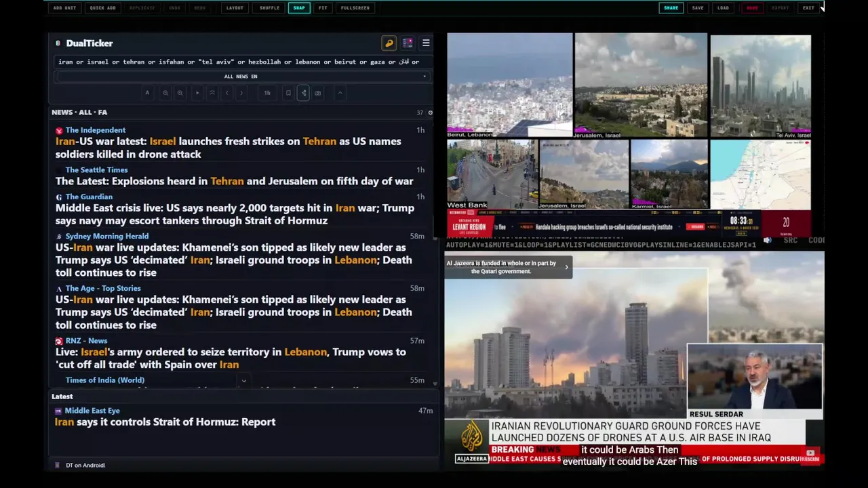Open The Seattle Times headline about explosions

click(x=234, y=181)
